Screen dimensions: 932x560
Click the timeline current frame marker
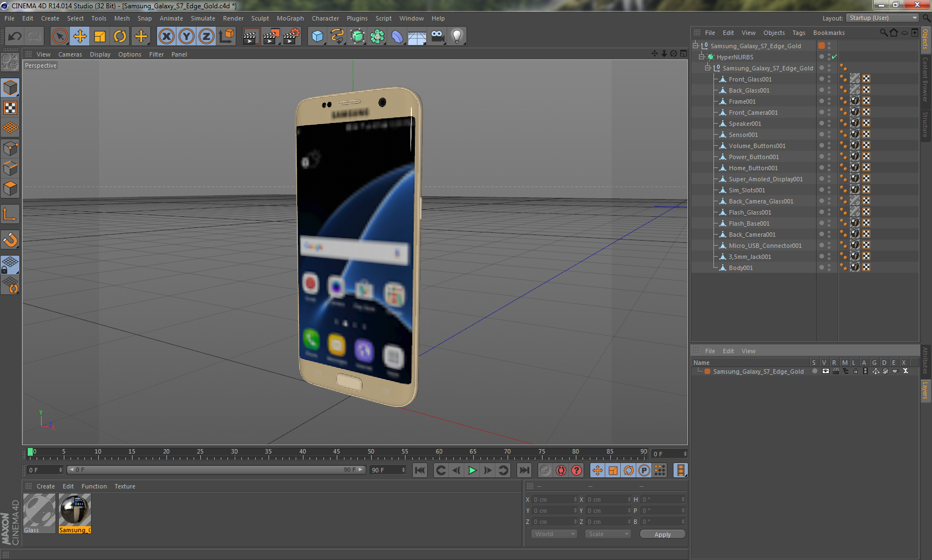[x=31, y=452]
